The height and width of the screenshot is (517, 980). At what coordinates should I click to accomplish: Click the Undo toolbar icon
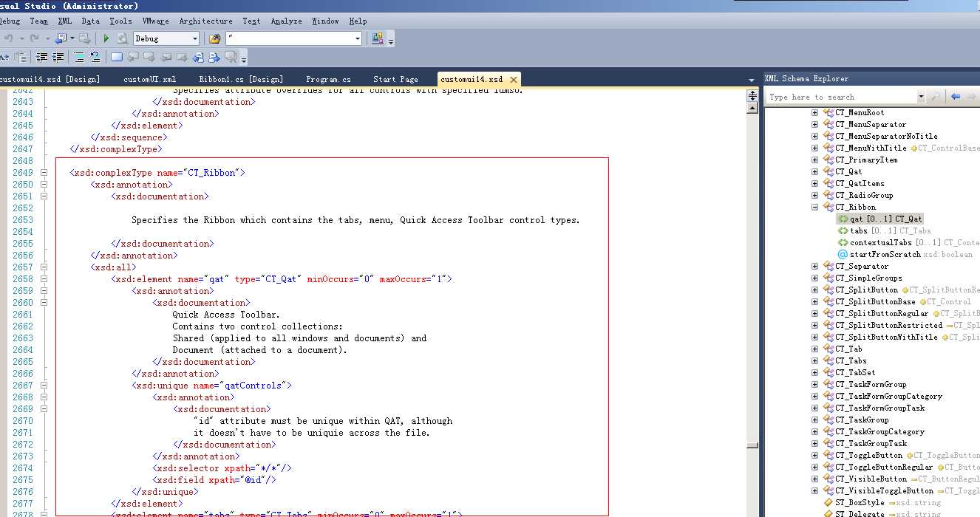click(x=8, y=38)
